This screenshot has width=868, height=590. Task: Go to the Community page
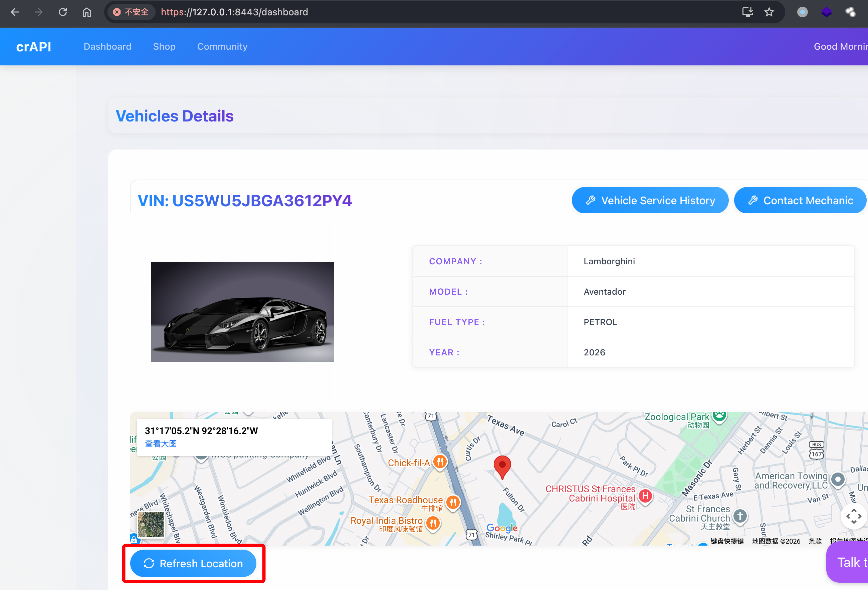tap(222, 47)
